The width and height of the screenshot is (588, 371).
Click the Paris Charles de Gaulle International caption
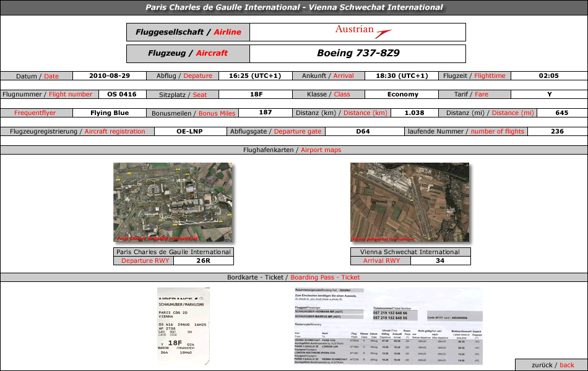coord(174,252)
